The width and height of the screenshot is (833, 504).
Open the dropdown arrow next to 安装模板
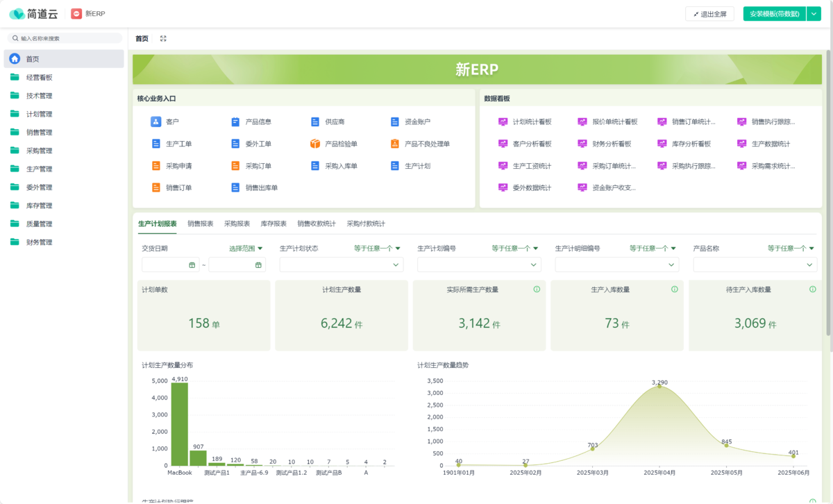click(x=814, y=14)
